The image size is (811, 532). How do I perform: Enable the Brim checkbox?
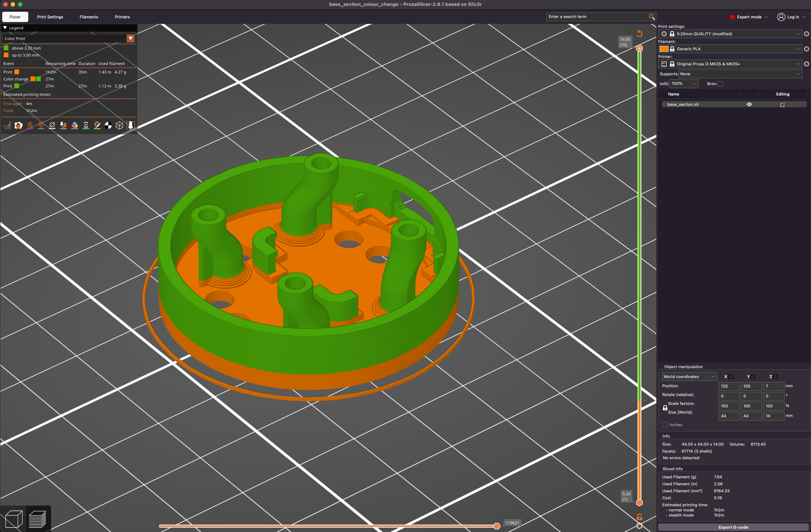point(721,84)
